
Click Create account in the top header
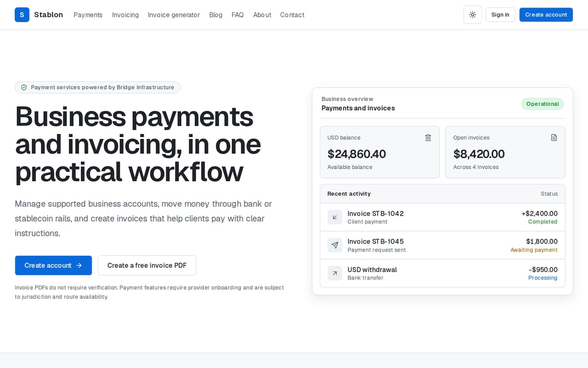546,15
